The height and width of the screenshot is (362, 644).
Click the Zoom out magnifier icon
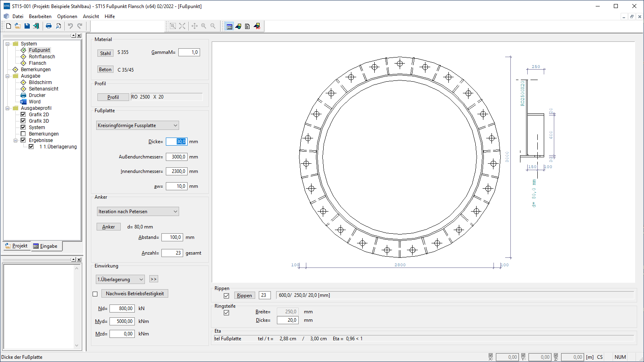tap(213, 26)
